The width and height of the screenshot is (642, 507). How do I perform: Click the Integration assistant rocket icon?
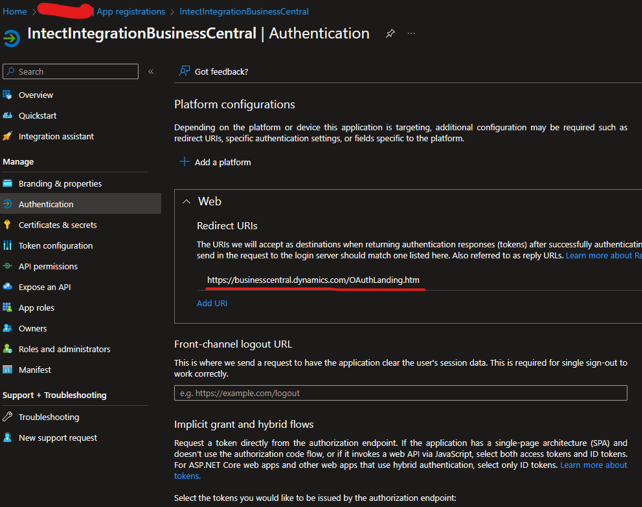[x=7, y=136]
